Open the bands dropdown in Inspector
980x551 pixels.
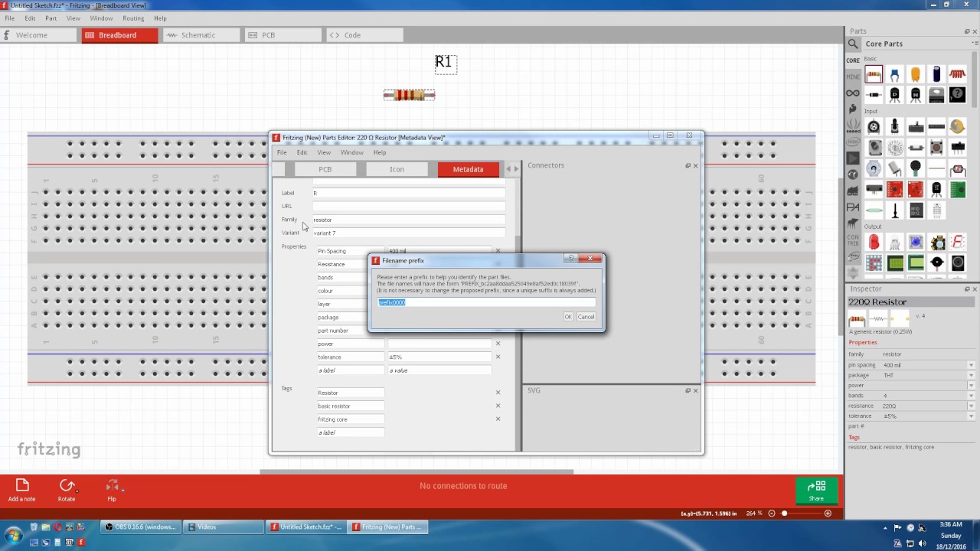pyautogui.click(x=971, y=396)
